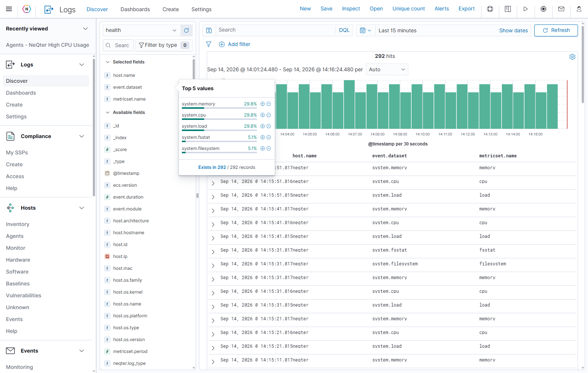Click the Exists in 292 link

[212, 167]
